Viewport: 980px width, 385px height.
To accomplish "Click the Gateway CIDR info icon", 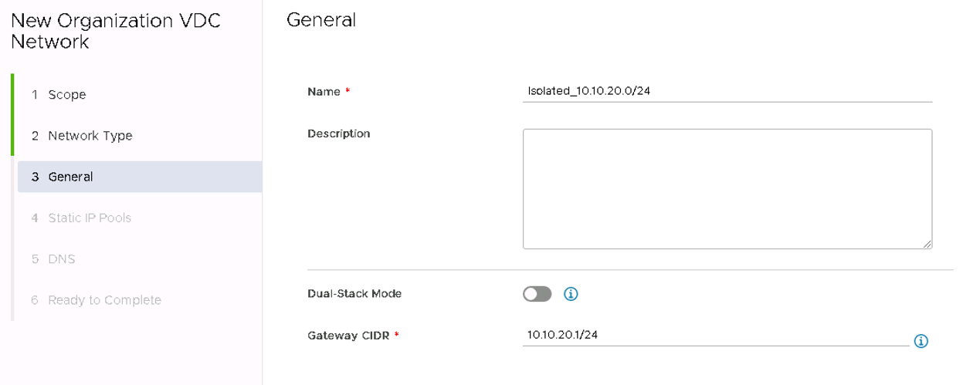I will click(x=921, y=341).
